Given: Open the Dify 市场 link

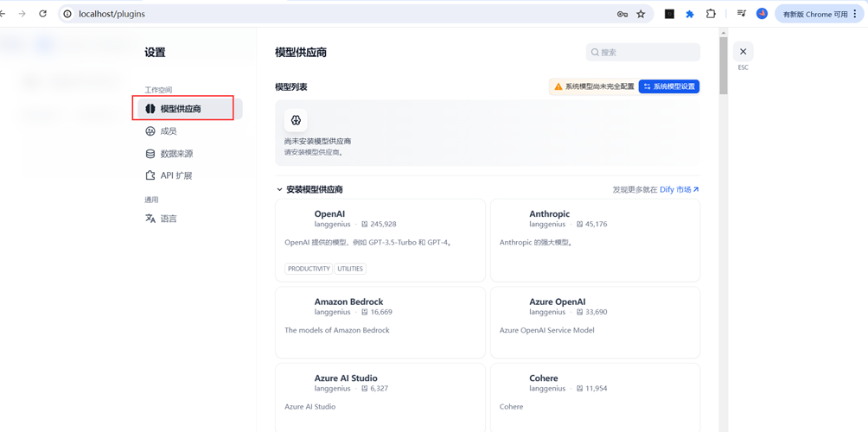Looking at the screenshot, I should coord(680,189).
